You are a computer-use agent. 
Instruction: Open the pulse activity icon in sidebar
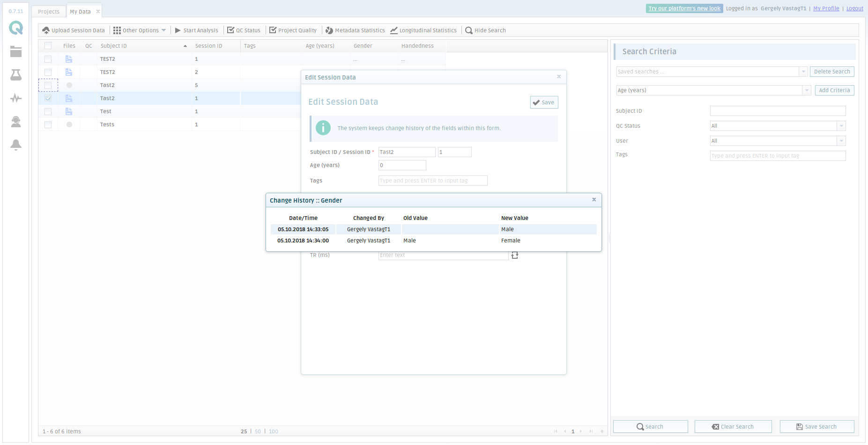(x=16, y=98)
